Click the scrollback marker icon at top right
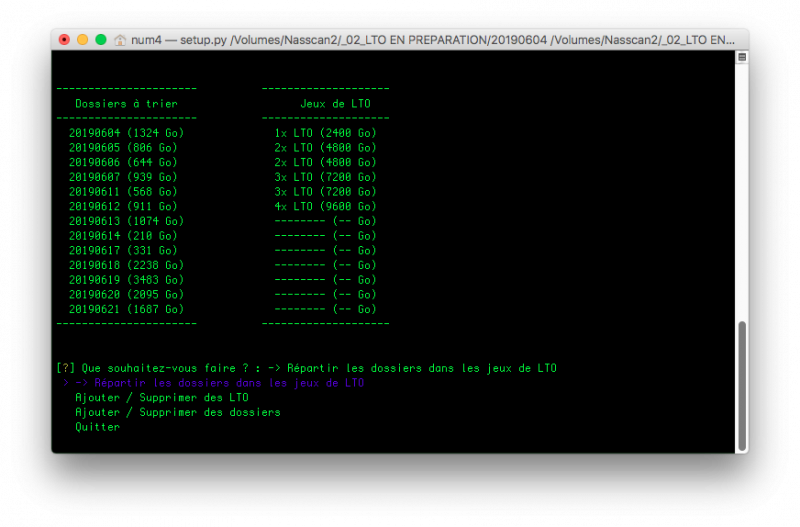Viewport: 800px width, 527px height. click(x=741, y=58)
